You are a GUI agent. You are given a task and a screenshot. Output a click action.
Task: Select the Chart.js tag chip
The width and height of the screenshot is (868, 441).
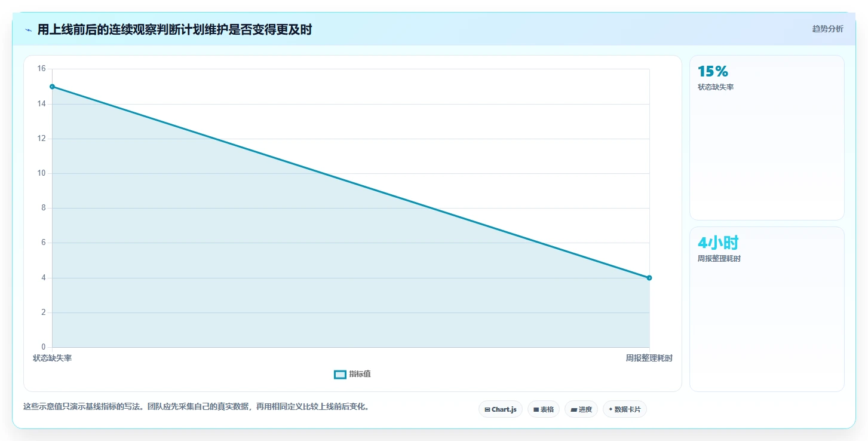(501, 409)
